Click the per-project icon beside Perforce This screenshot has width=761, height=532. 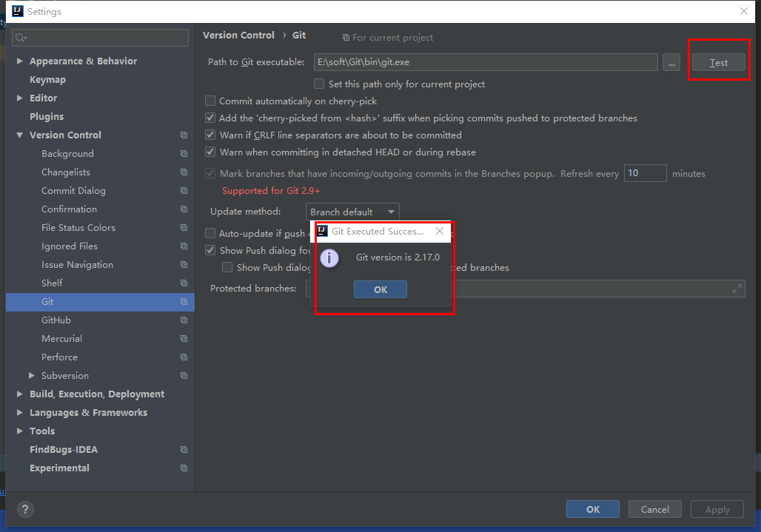pyautogui.click(x=184, y=357)
